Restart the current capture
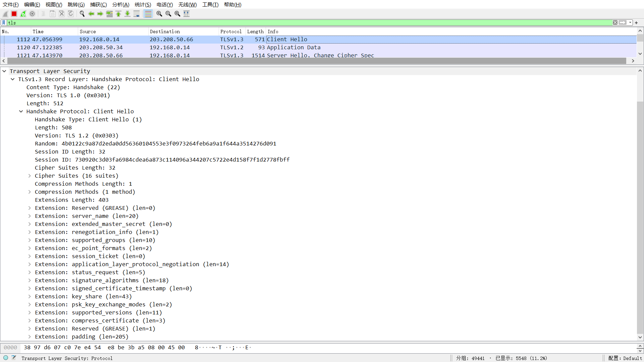Viewport: 644px width, 362px height. pyautogui.click(x=23, y=14)
